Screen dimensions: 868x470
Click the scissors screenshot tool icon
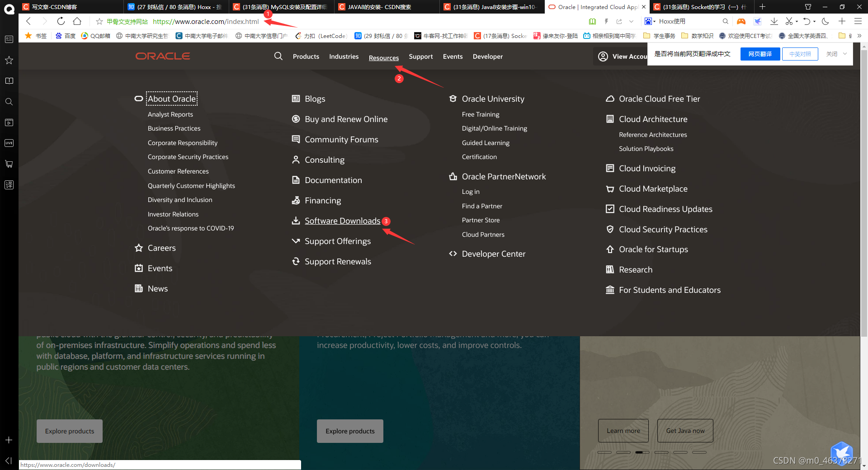point(789,21)
